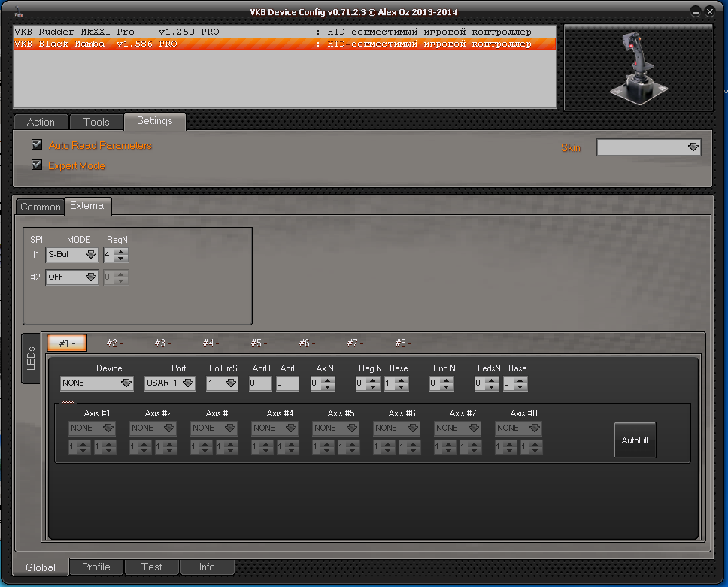Open the Port dropdown (USART1)
The height and width of the screenshot is (587, 728).
[x=169, y=383]
